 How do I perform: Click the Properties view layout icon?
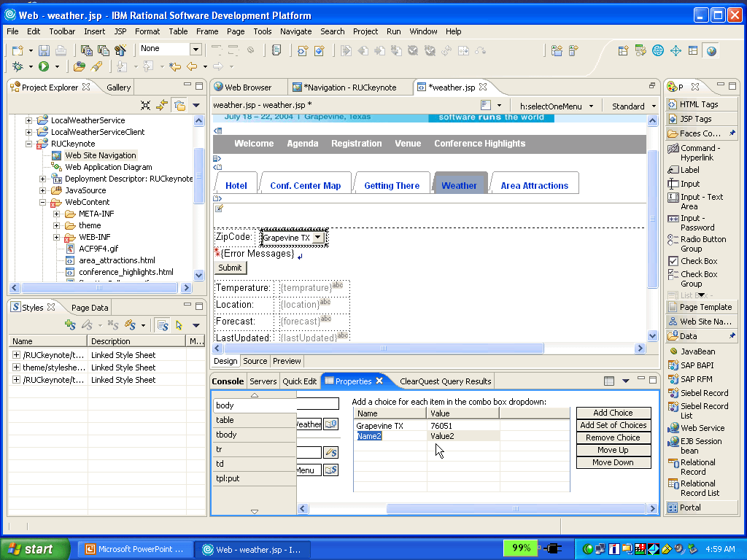click(x=609, y=381)
